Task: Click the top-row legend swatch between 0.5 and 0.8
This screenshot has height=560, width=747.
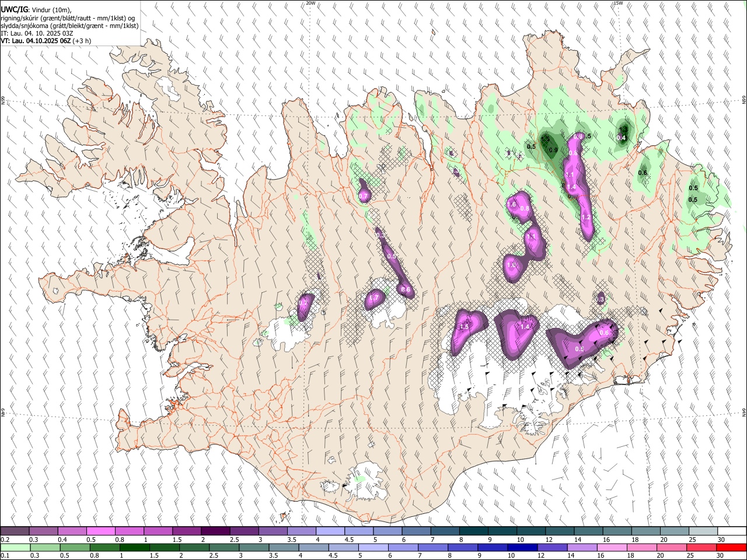Action: click(101, 531)
